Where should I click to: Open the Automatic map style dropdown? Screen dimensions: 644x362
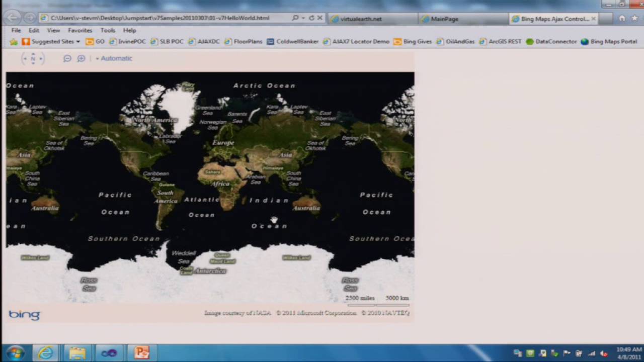pyautogui.click(x=114, y=58)
